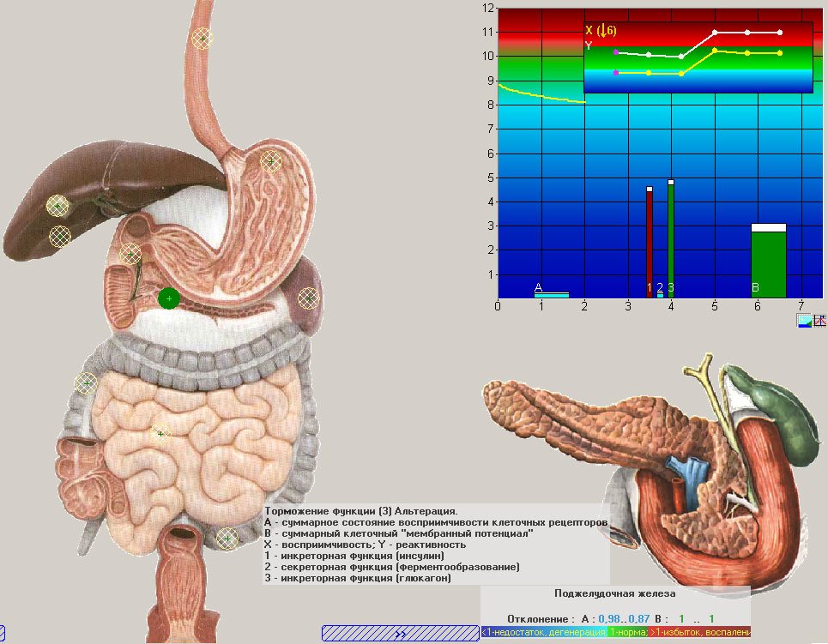The width and height of the screenshot is (828, 644).
Task: Switch to picture view icon below graph
Action: click(804, 321)
